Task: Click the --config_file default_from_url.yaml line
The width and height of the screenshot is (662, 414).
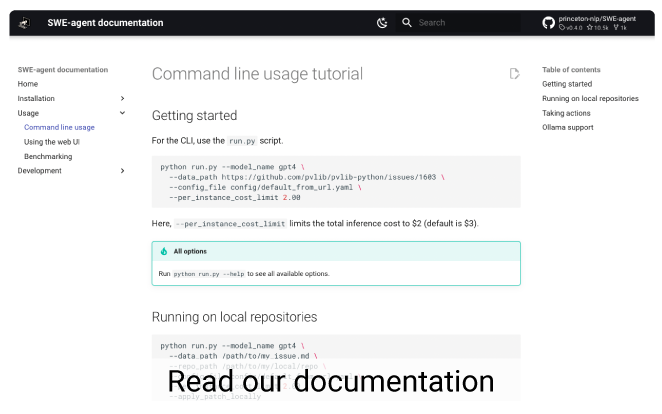Action: [265, 187]
